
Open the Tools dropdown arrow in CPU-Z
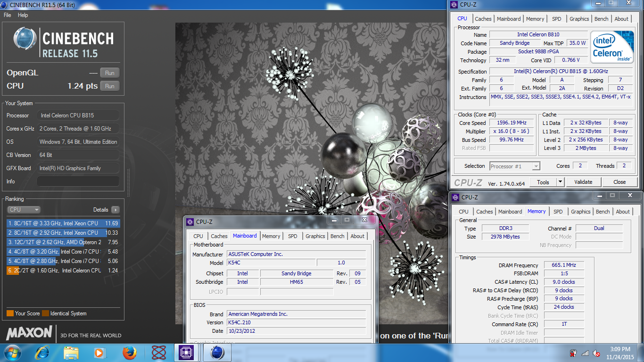560,182
